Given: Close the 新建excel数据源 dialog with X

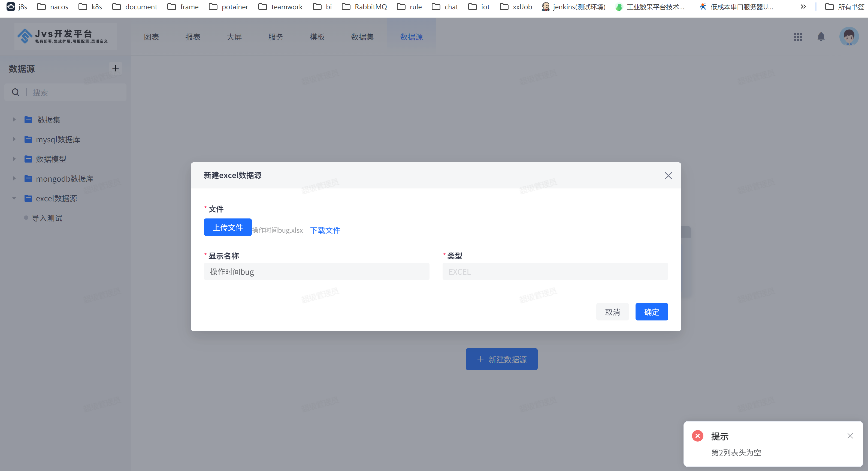Looking at the screenshot, I should pos(668,176).
